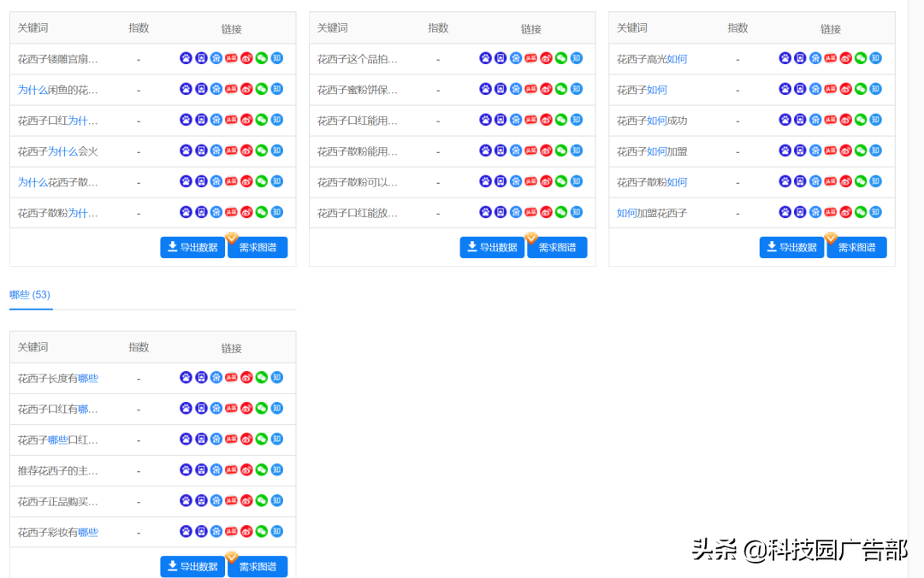Export data for the 为什么 keyword table
This screenshot has width=924, height=578.
coord(192,247)
